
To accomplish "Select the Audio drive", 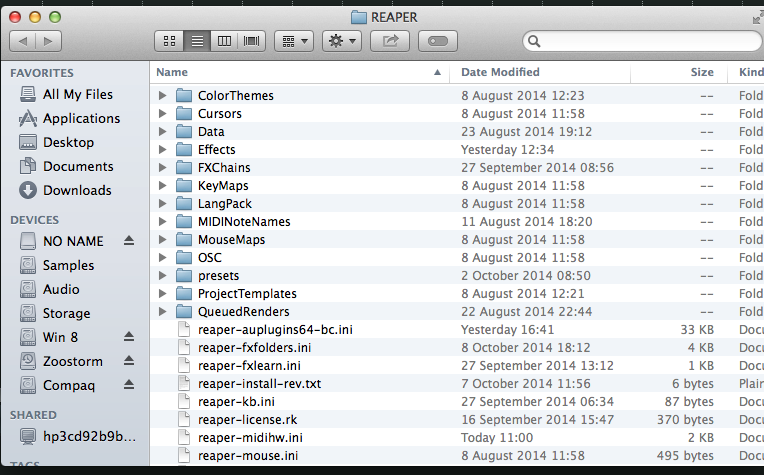I will pos(50,289).
